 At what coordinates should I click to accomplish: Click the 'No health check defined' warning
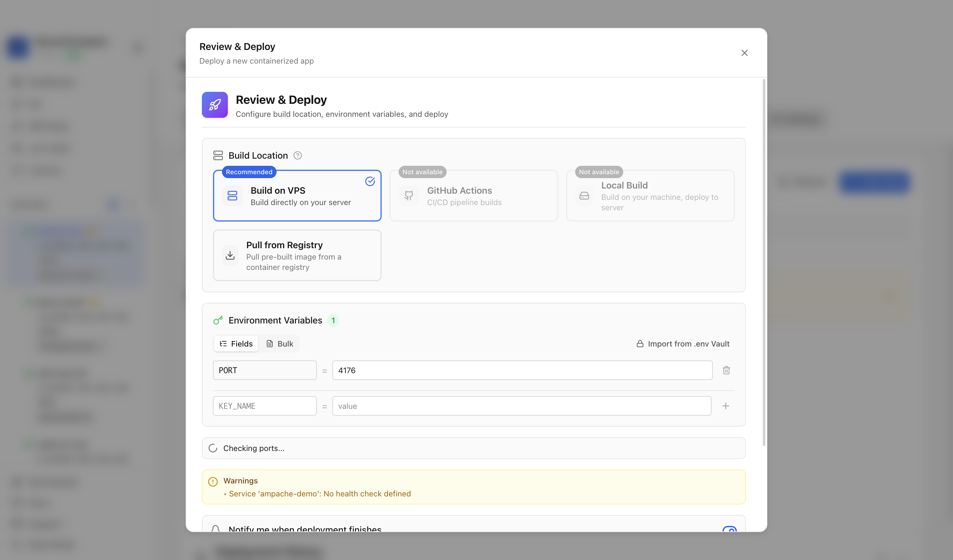tap(319, 493)
